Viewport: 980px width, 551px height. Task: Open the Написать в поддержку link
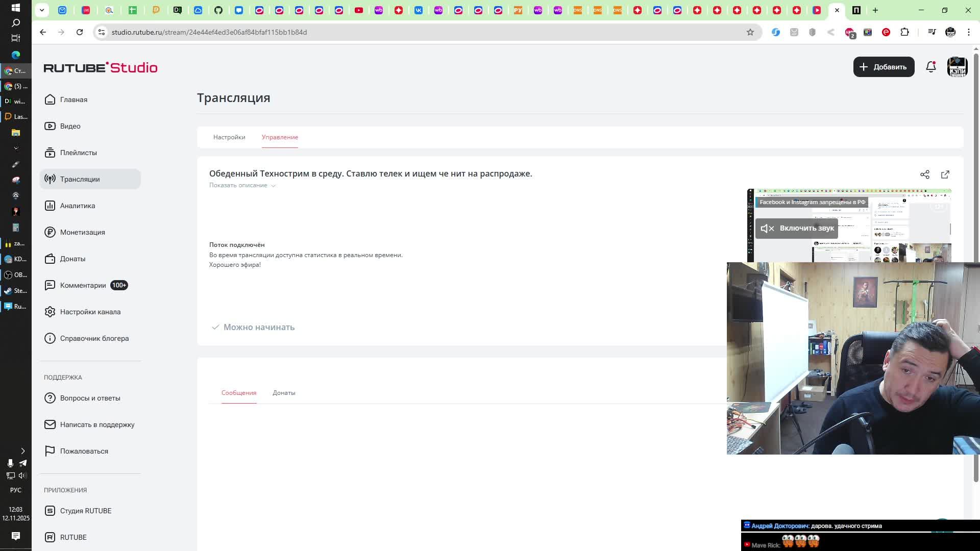point(97,424)
